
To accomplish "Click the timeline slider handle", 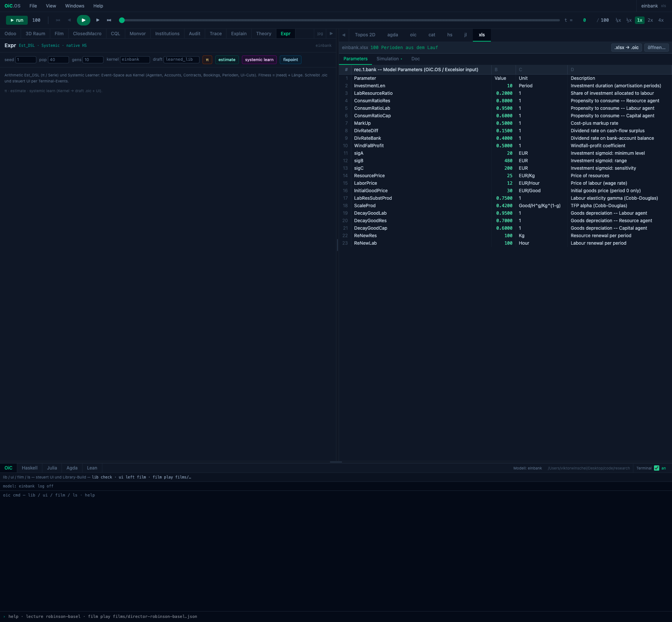I will [122, 20].
